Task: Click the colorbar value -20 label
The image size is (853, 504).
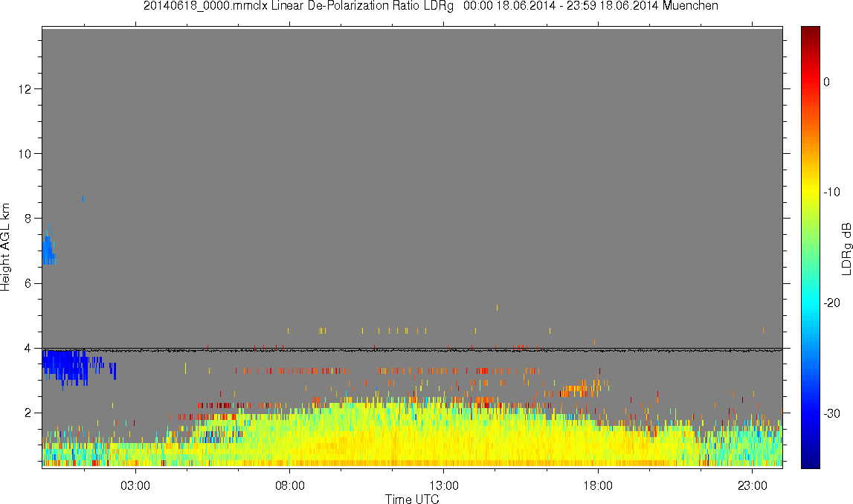Action: [x=831, y=303]
